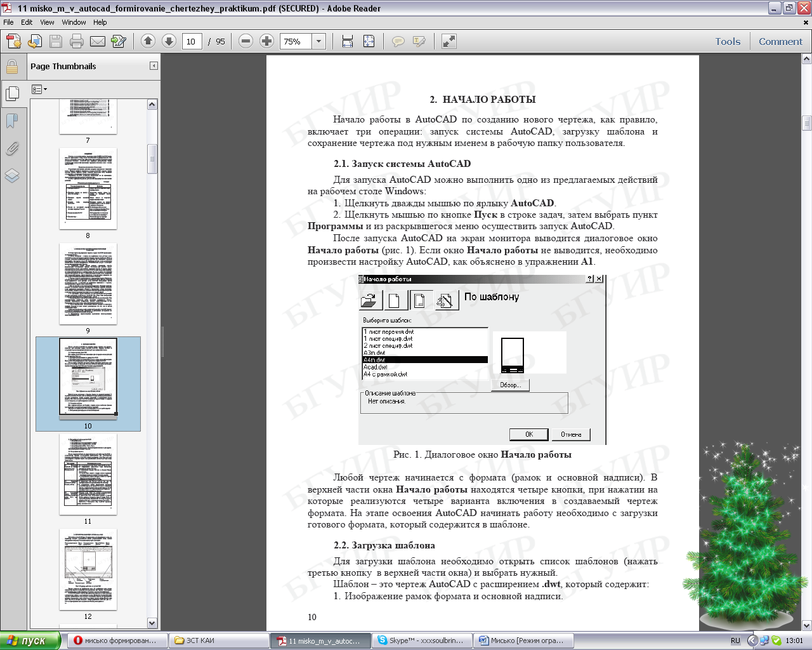Switch to Opera taskbar item мисько формирован
Screen dimensions: 812x650
[x=118, y=640]
